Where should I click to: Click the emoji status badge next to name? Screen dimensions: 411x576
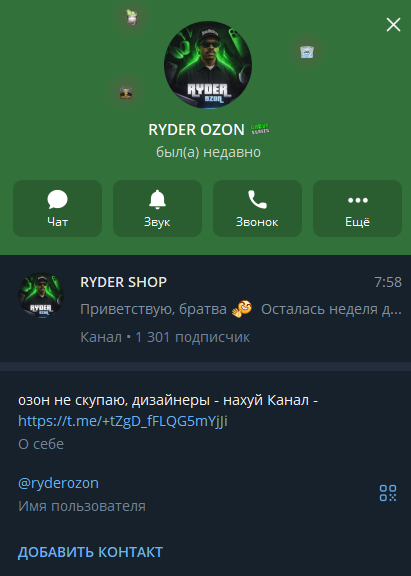pyautogui.click(x=260, y=129)
